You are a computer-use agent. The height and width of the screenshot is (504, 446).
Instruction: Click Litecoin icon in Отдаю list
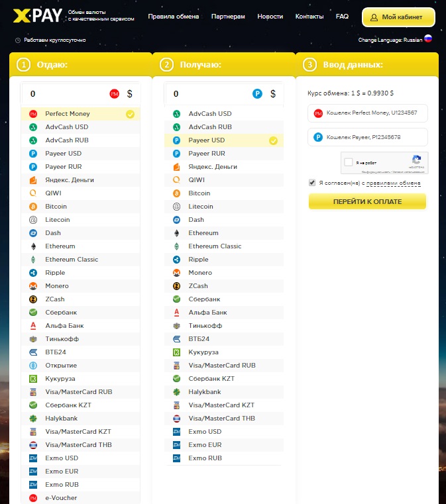pyautogui.click(x=33, y=220)
